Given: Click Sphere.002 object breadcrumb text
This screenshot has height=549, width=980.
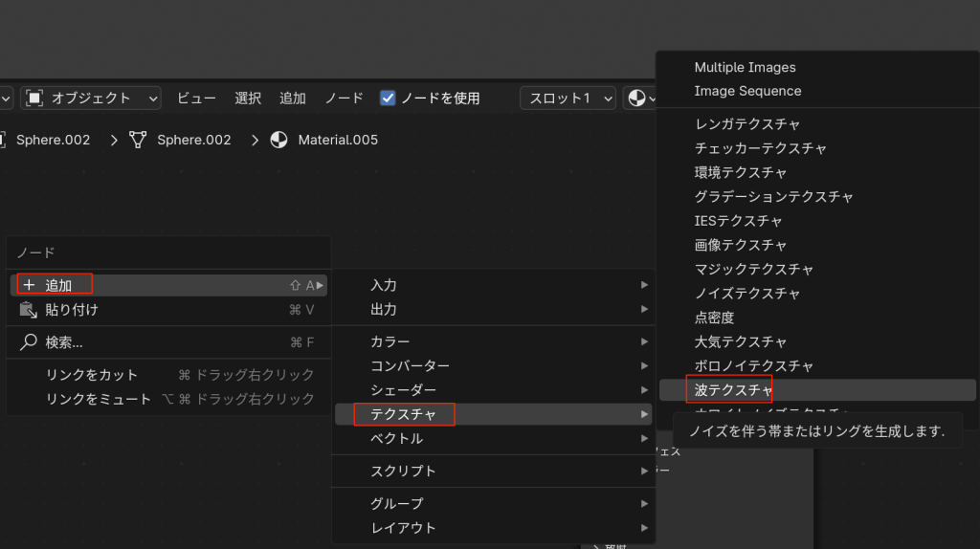Looking at the screenshot, I should [x=54, y=140].
